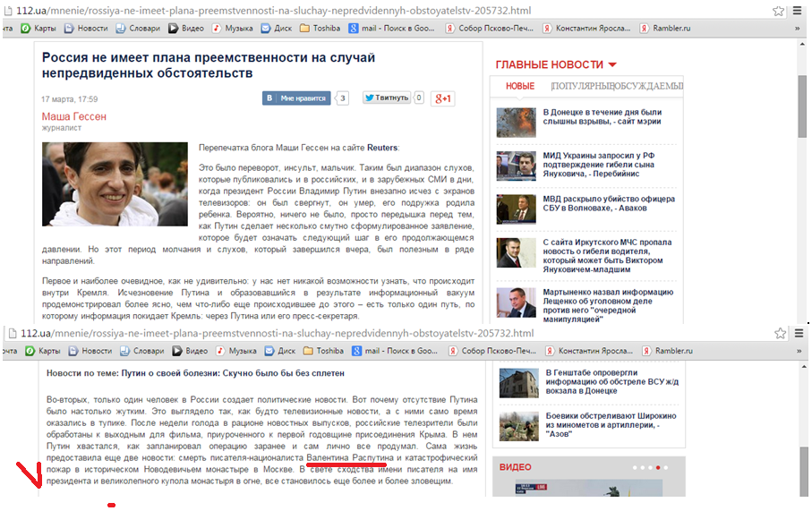Click the article headline Россия не имеет плана
This screenshot has width=812, height=511.
tap(209, 65)
